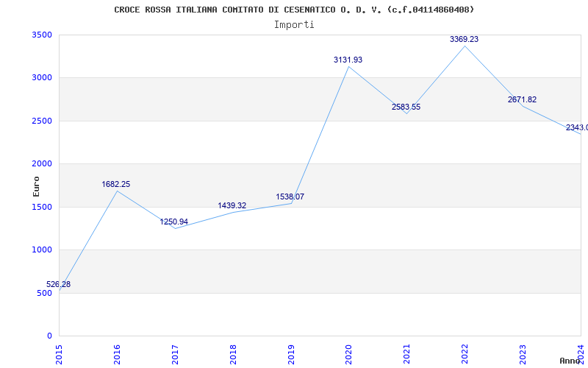Click the 1682.25 data label
Image resolution: width=588 pixels, height=368 pixels.
click(x=116, y=185)
